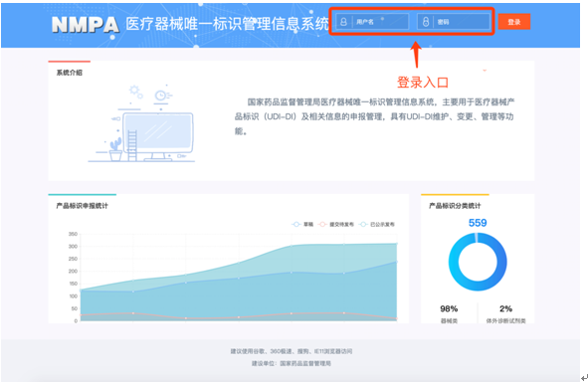Click the NMPA logo in header

tap(86, 25)
